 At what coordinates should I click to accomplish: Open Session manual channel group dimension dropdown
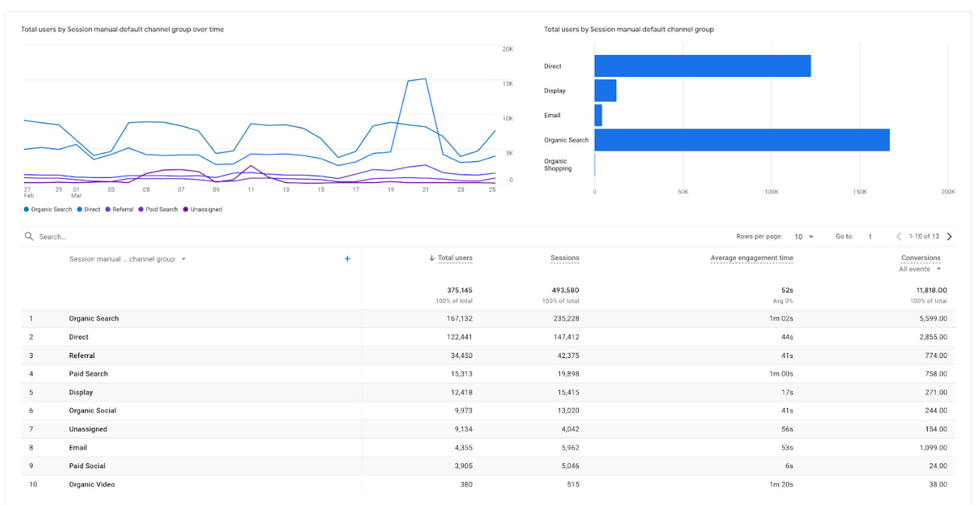[x=128, y=259]
